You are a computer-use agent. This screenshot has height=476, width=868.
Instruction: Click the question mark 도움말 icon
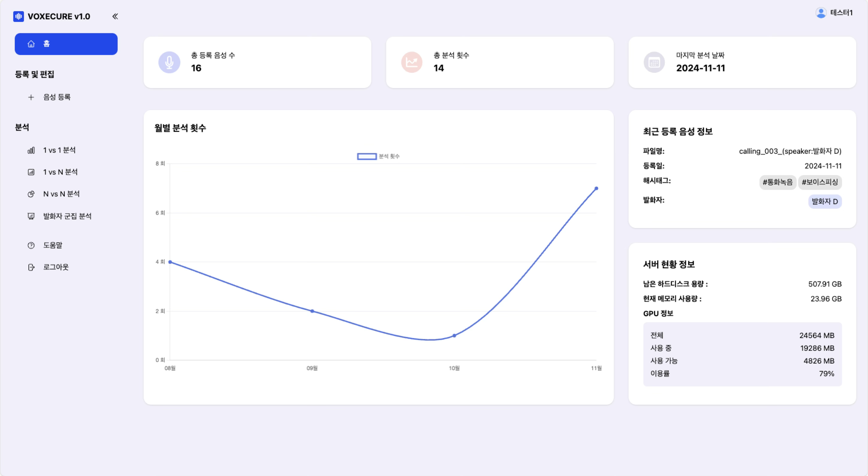click(x=31, y=245)
